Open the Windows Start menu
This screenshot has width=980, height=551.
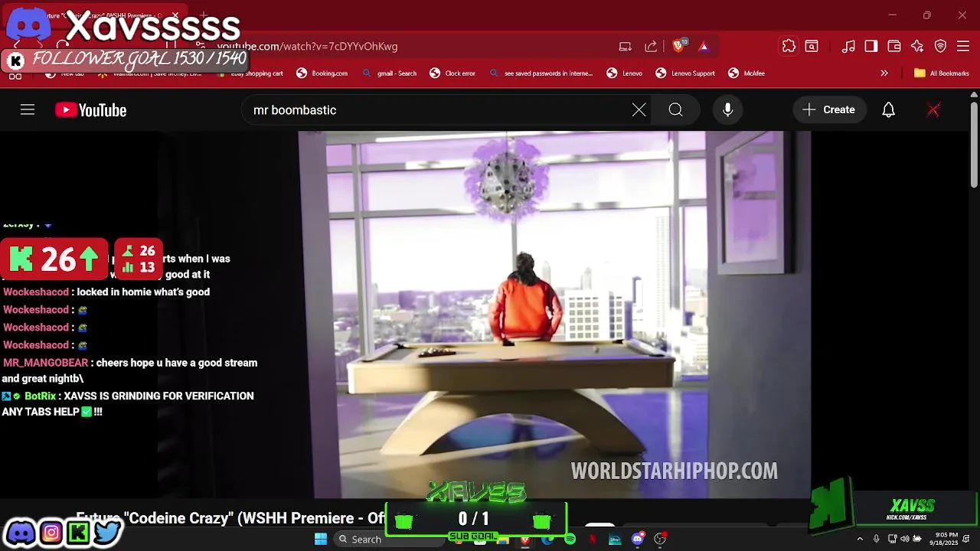coord(321,540)
